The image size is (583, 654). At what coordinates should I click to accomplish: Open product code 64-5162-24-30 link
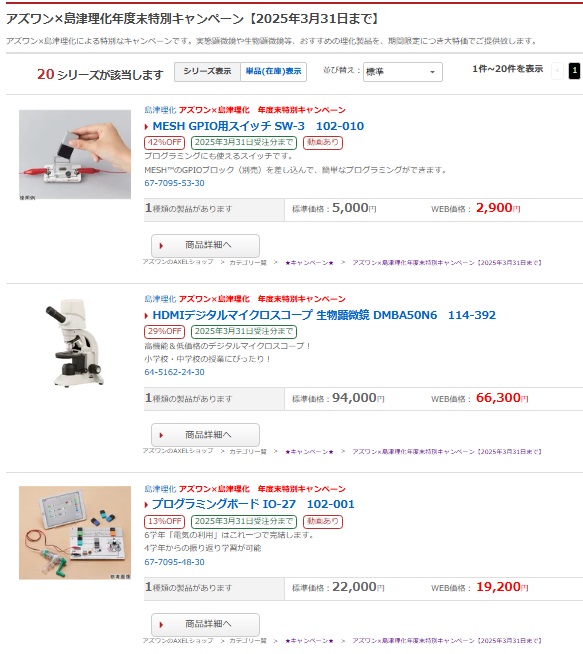pyautogui.click(x=174, y=372)
